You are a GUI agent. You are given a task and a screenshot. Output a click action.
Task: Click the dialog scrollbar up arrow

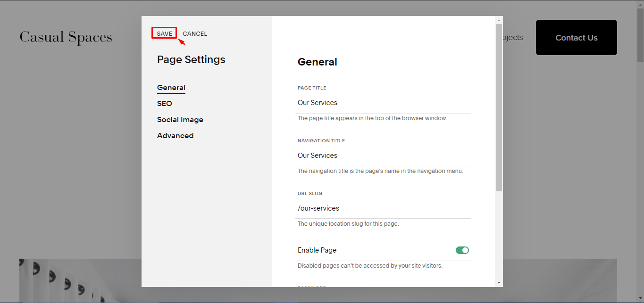[499, 20]
